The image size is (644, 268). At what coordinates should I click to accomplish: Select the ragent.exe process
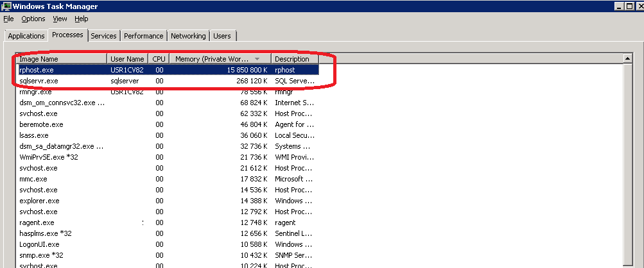pos(168,222)
